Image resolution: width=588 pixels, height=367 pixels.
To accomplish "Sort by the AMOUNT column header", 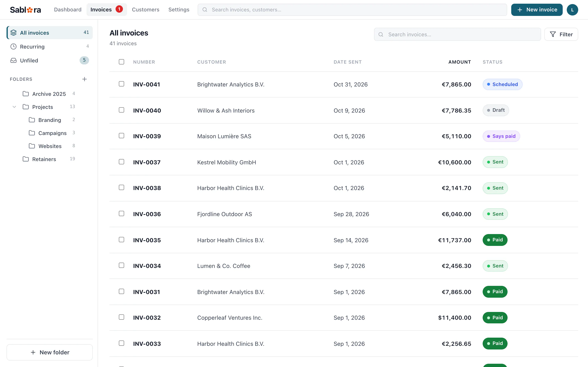I will (459, 62).
